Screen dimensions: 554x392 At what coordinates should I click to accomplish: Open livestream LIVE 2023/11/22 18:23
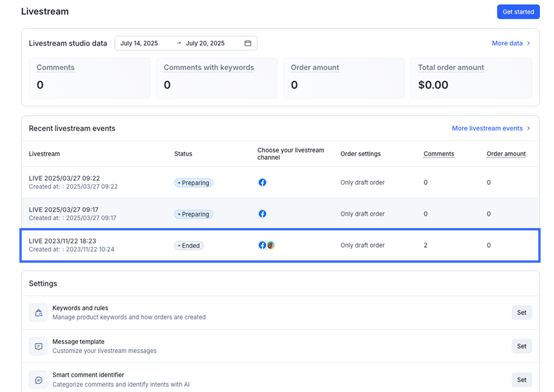tap(62, 241)
